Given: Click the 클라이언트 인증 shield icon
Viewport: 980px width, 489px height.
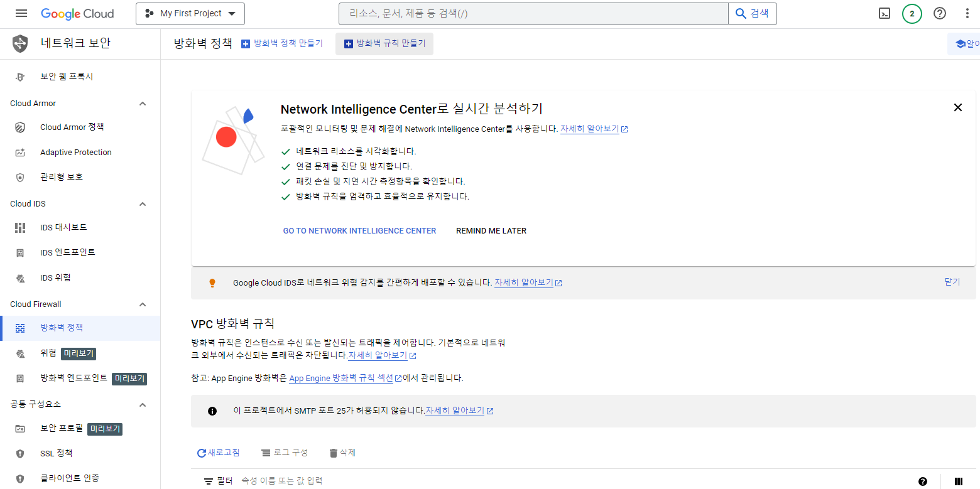Looking at the screenshot, I should tap(20, 479).
